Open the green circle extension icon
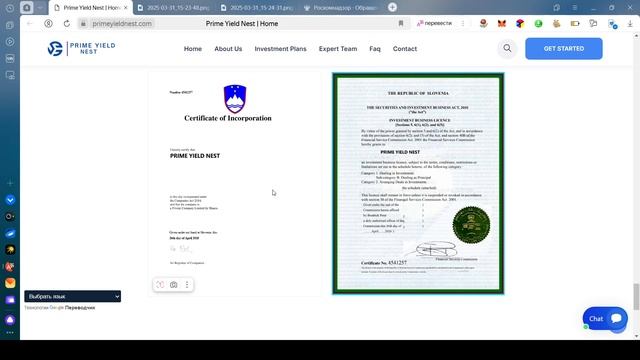640x360 pixels. pos(538,24)
